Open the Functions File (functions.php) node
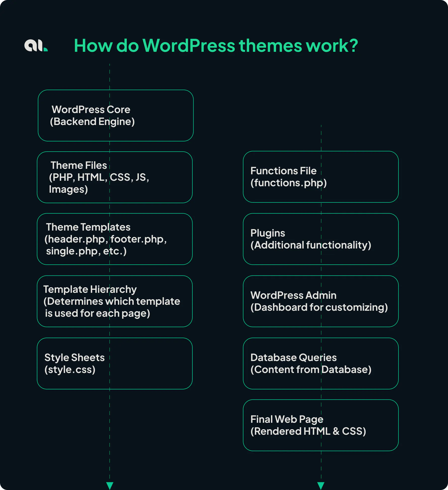 (x=321, y=177)
